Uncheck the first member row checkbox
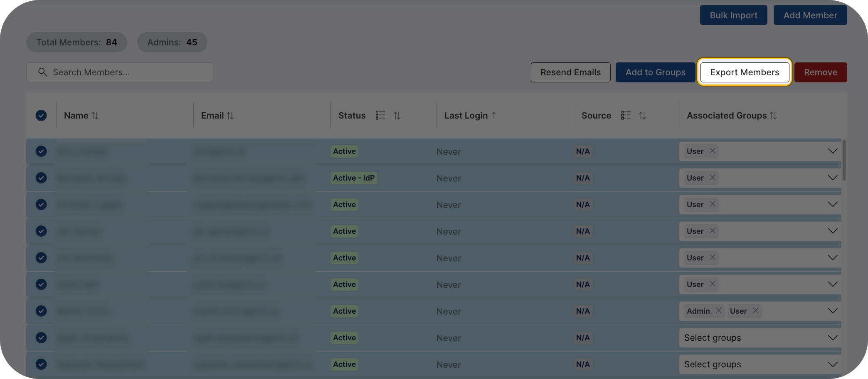 point(41,151)
